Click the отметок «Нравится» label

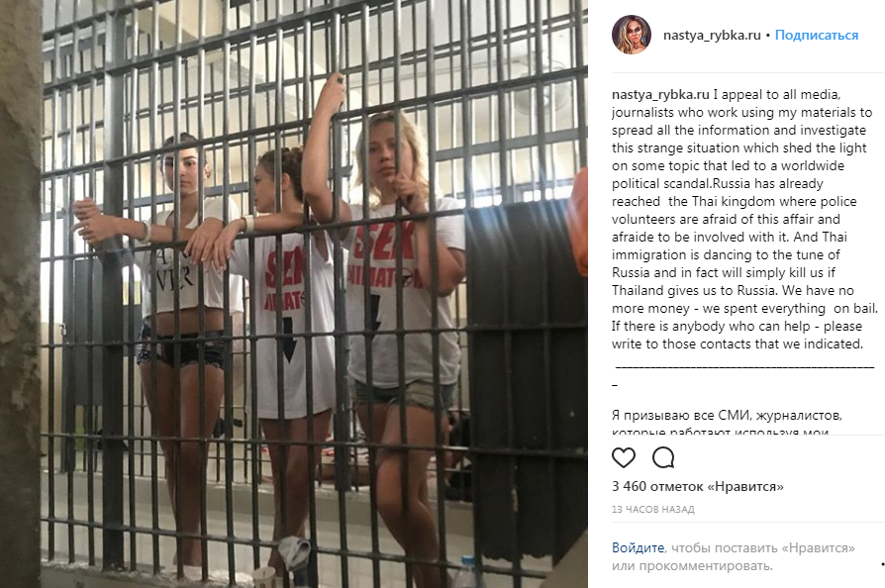click(717, 486)
